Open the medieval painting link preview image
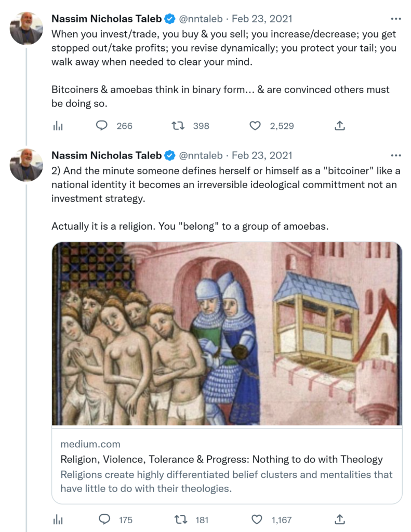 click(227, 334)
